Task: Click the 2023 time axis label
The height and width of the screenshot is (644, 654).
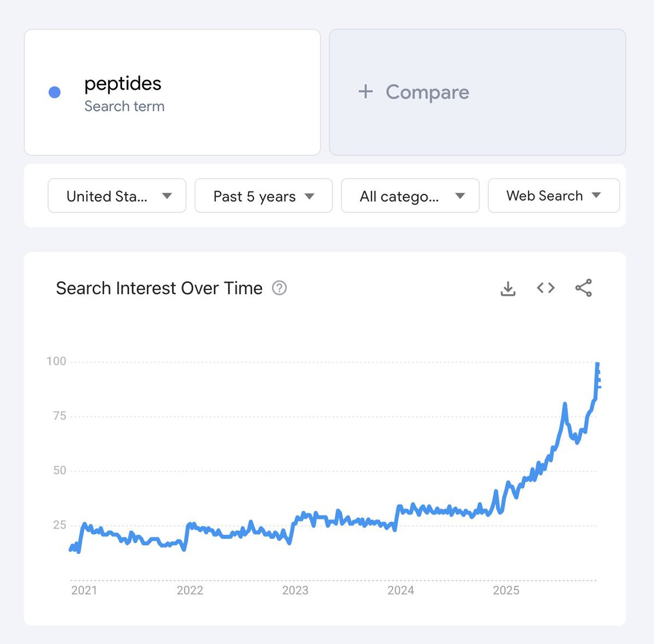Action: (x=295, y=590)
